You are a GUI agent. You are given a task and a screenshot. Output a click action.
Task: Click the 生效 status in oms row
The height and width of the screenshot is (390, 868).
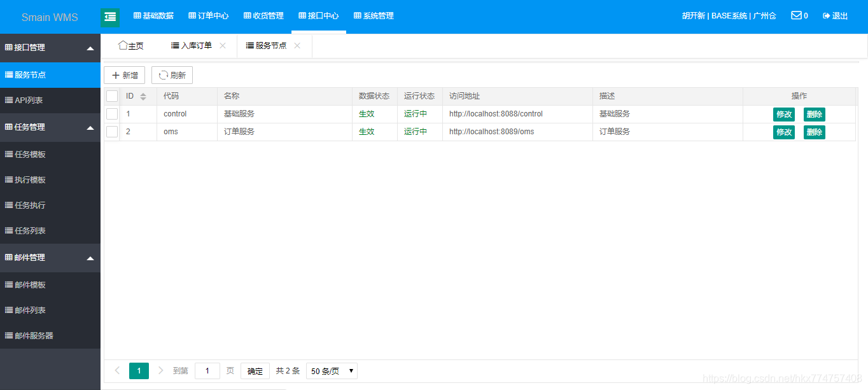click(x=367, y=132)
